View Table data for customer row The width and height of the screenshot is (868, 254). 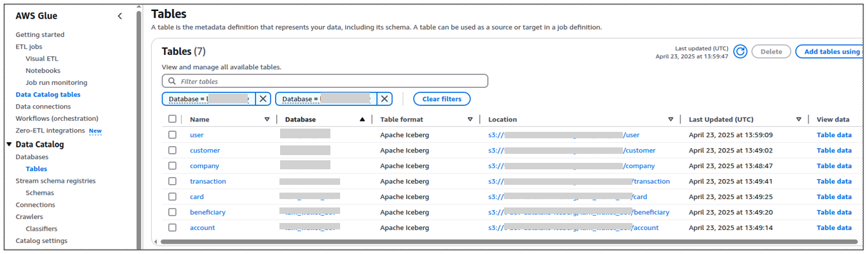[x=834, y=151]
